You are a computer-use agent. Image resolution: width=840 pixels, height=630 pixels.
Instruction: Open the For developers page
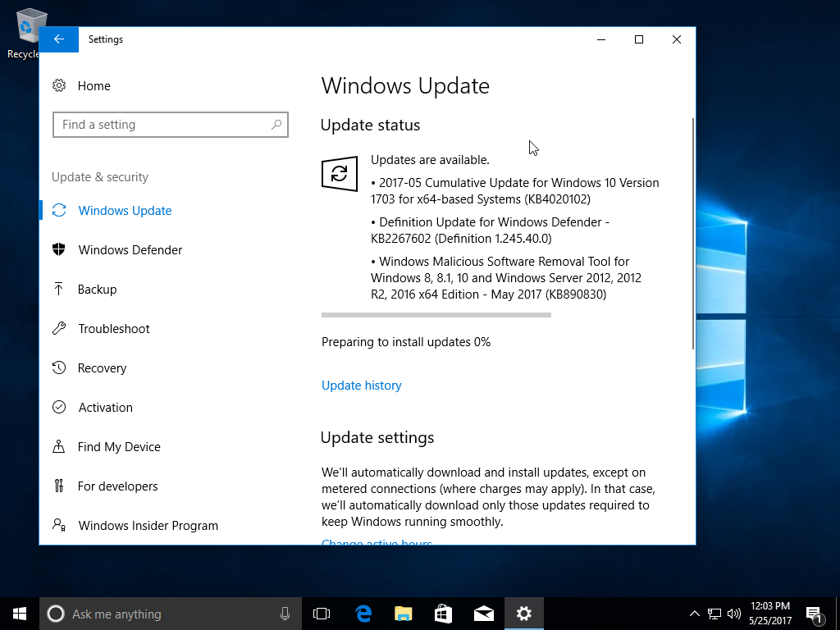pos(118,486)
